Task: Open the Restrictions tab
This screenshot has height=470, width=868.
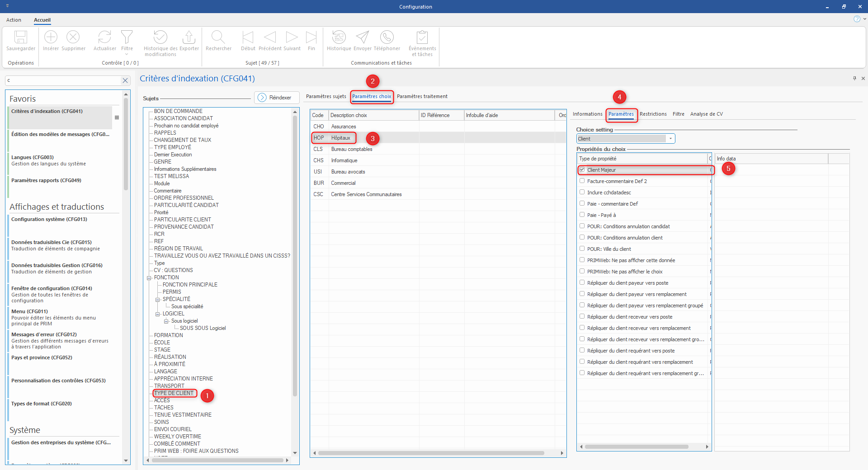Action: tap(653, 114)
